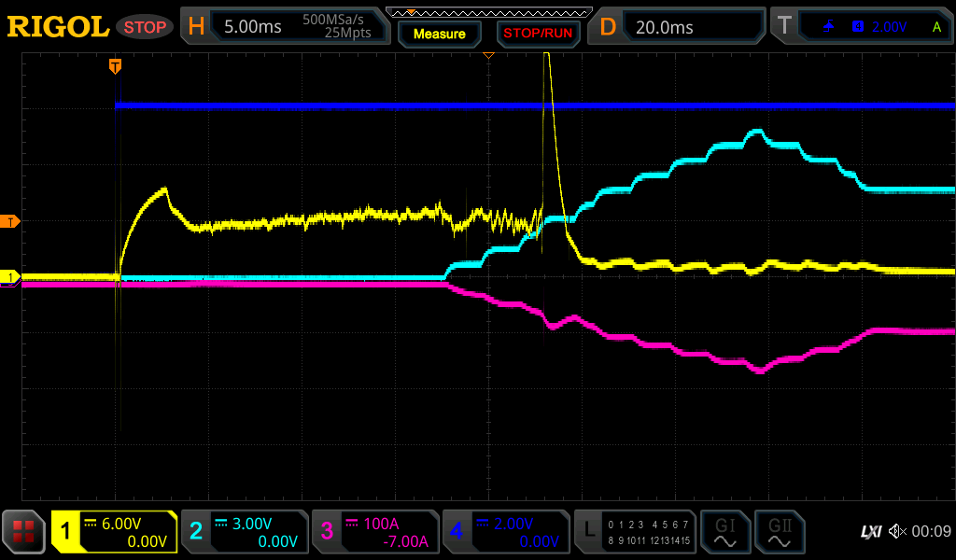Open delay D 20.0ms settings
Viewport: 956px width, 560px height.
pos(677,27)
